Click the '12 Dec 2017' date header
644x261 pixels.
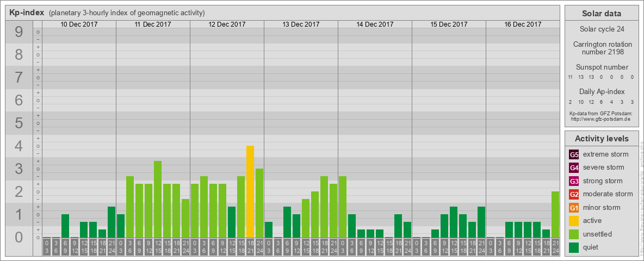227,24
